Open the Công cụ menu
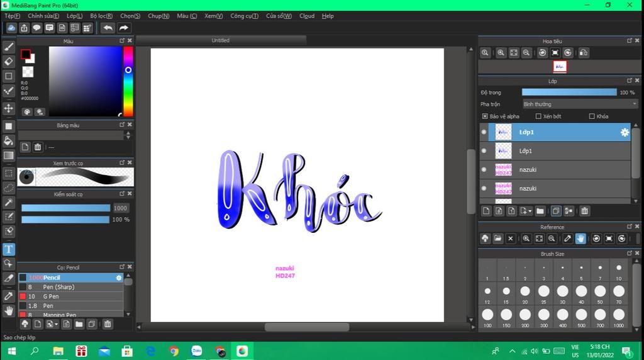The width and height of the screenshot is (644, 360). (x=245, y=16)
